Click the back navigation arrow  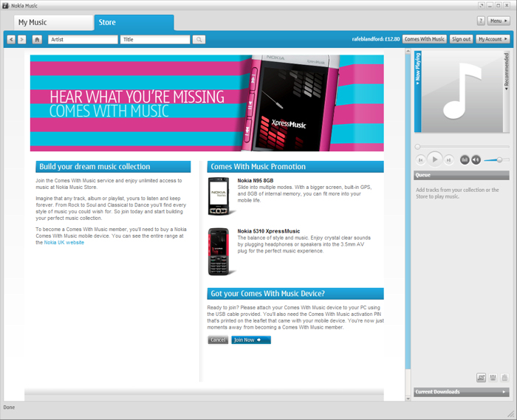(11, 40)
